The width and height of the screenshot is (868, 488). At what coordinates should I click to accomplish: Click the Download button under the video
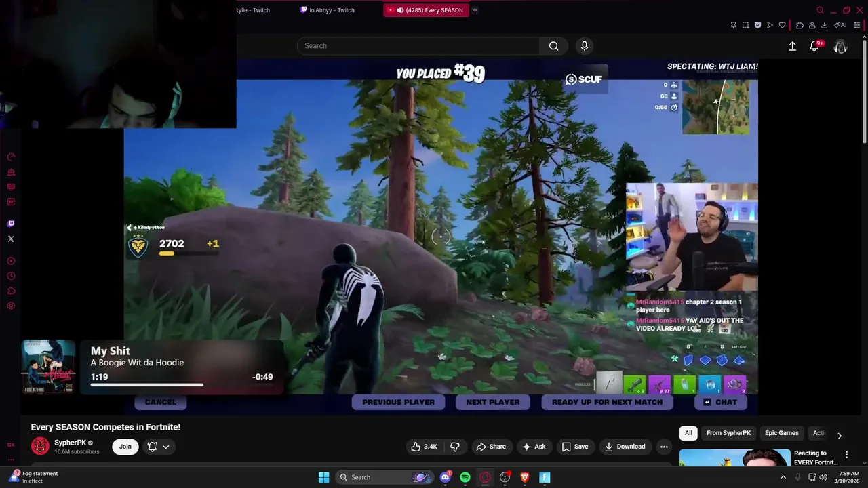pos(625,447)
